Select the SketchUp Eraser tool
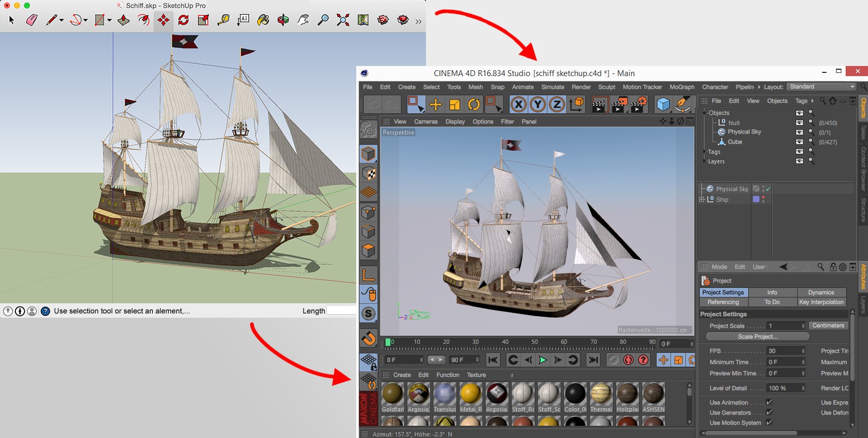Image resolution: width=868 pixels, height=438 pixels. [x=31, y=20]
